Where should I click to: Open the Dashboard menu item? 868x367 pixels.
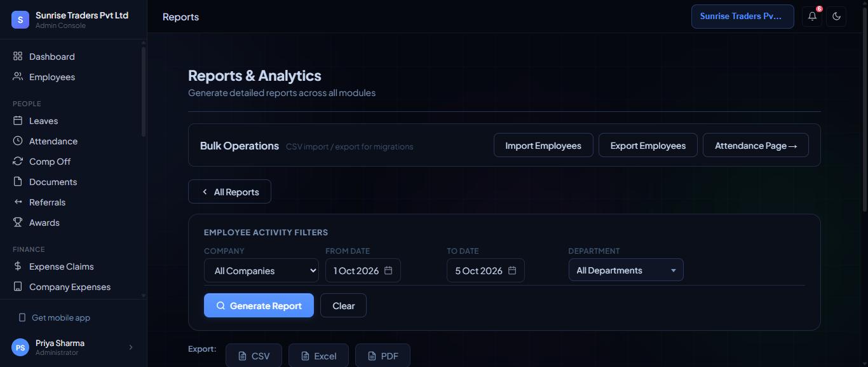(73, 57)
